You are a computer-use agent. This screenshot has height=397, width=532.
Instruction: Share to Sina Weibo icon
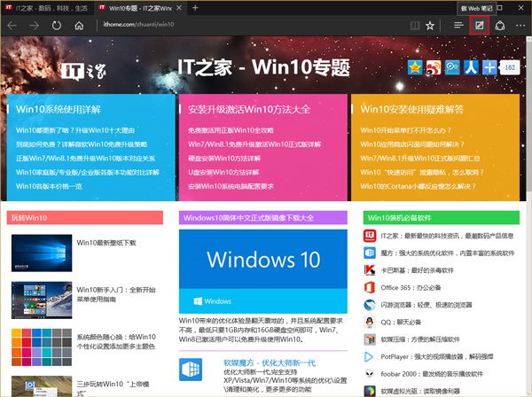pos(434,67)
